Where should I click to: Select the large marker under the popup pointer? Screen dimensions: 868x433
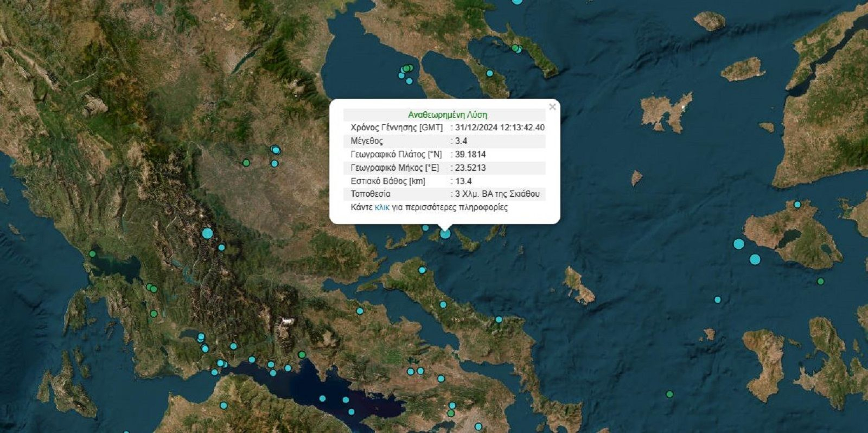coord(445,233)
